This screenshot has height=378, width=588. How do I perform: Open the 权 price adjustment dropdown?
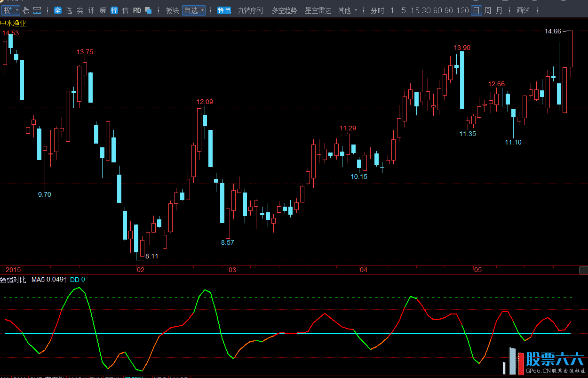pos(10,10)
